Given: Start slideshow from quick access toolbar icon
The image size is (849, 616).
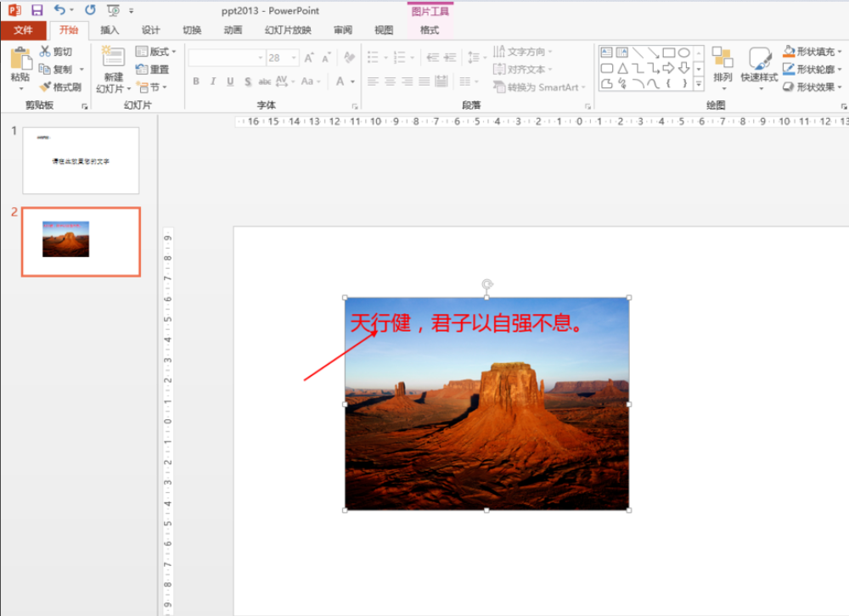Looking at the screenshot, I should [113, 10].
